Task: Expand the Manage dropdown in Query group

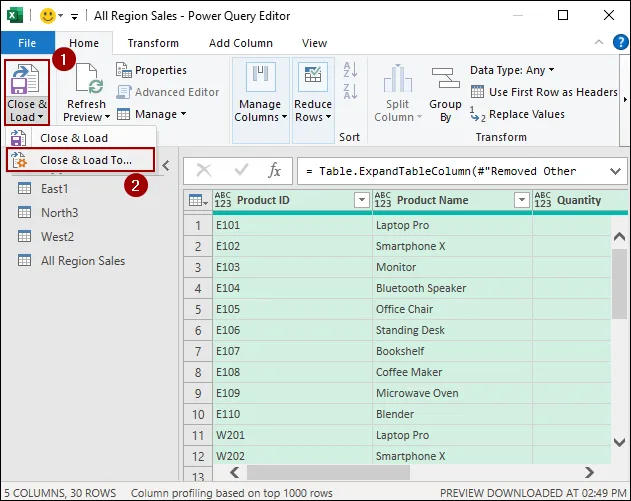Action: tap(183, 114)
